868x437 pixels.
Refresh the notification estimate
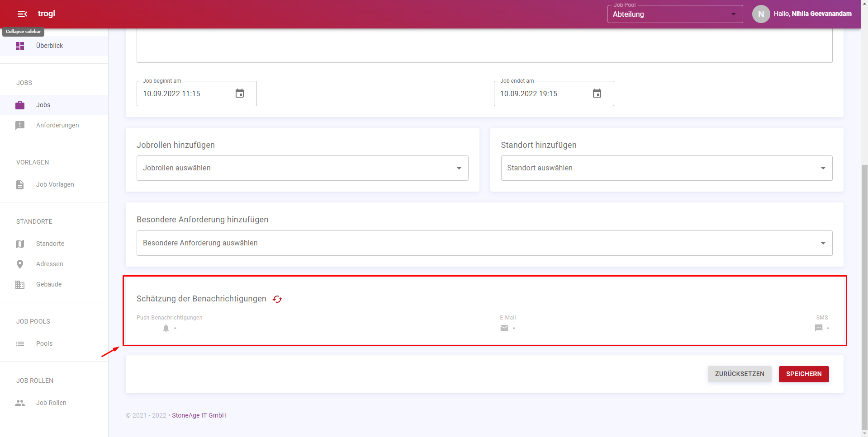click(277, 299)
